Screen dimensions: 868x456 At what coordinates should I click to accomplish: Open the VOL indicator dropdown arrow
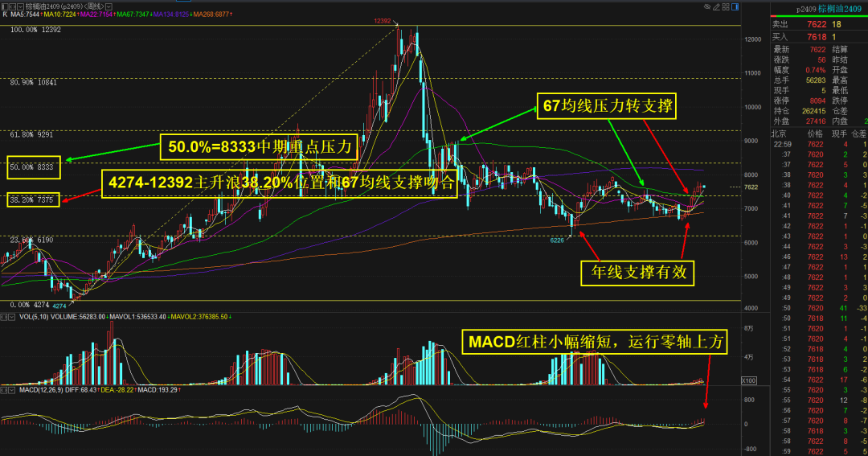coord(11,317)
